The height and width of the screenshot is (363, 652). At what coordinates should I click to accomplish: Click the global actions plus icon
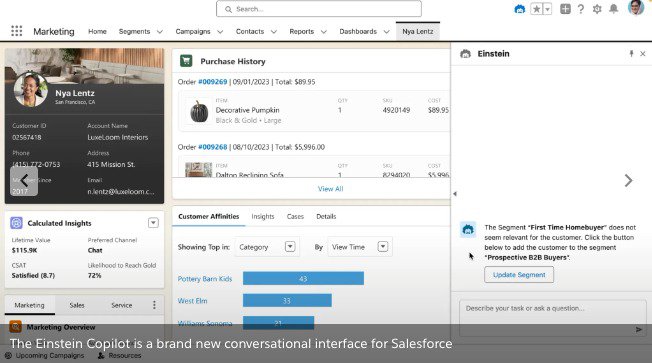pyautogui.click(x=565, y=9)
